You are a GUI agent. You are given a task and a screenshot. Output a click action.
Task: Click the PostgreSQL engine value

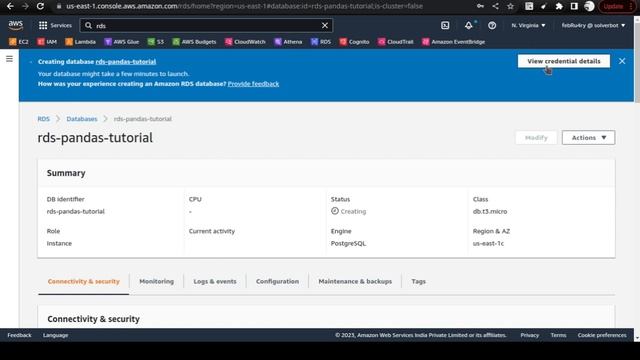348,243
